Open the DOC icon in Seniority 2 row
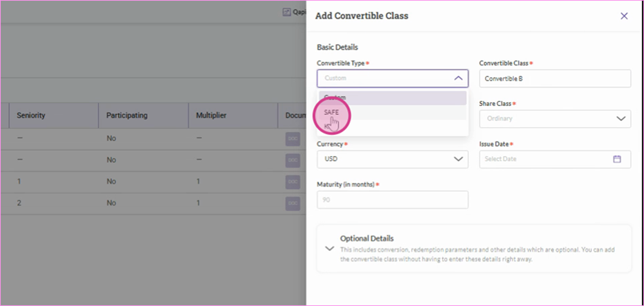 293,203
